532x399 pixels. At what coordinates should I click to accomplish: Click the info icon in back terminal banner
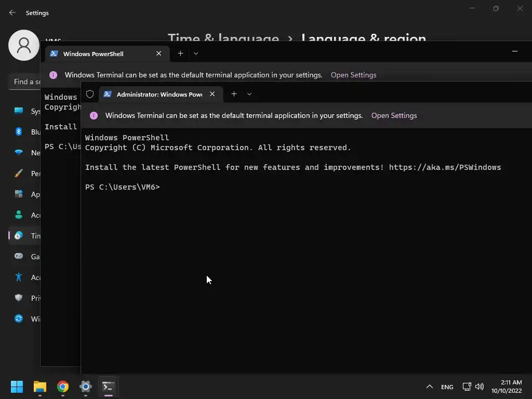[54, 75]
